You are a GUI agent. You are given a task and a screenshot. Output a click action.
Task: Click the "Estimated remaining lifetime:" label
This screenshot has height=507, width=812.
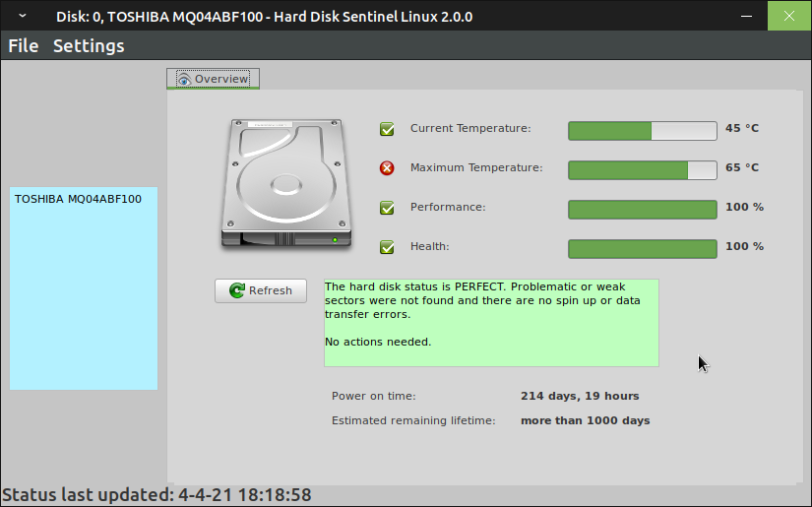point(413,420)
